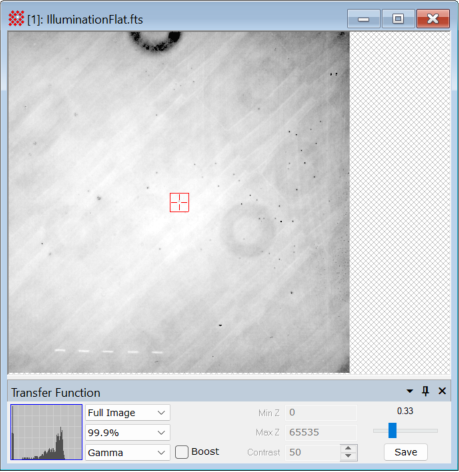Click the histogram preview thumbnail
Screen dimensions: 459x472
[46, 432]
